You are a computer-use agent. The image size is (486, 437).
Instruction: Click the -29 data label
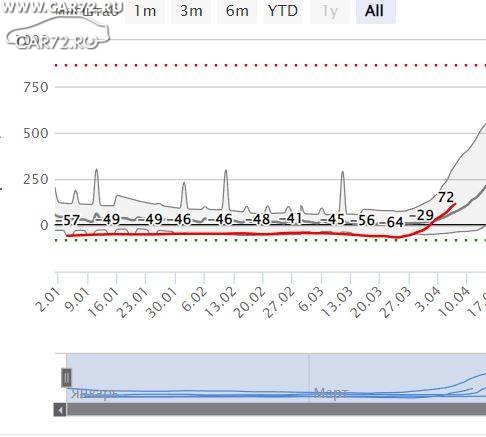point(421,215)
